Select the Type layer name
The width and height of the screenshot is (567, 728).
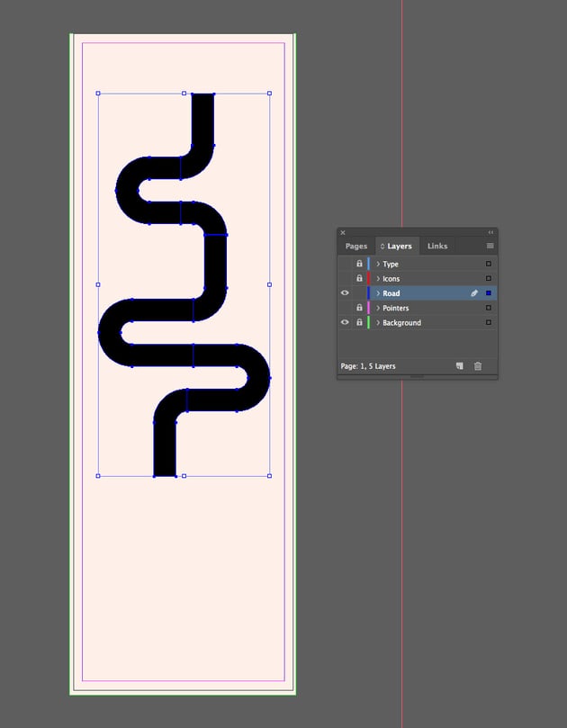391,265
